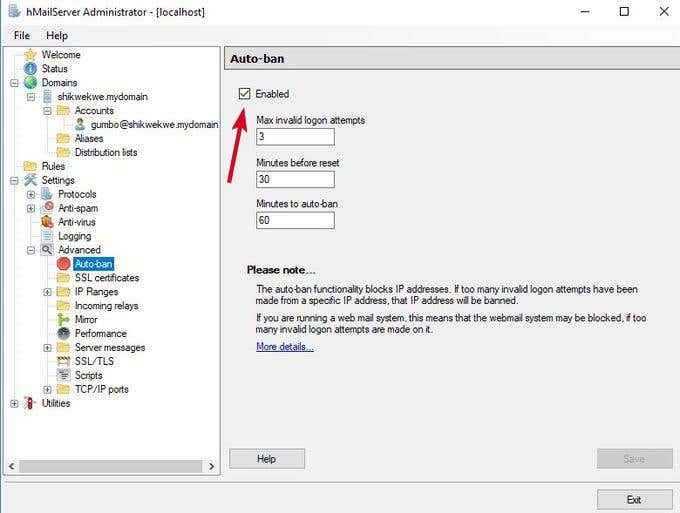Open the File menu

22,35
